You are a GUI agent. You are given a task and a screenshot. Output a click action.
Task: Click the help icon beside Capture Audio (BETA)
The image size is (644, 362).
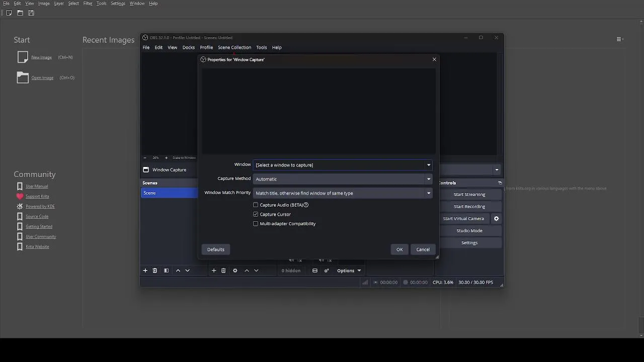[306, 205]
